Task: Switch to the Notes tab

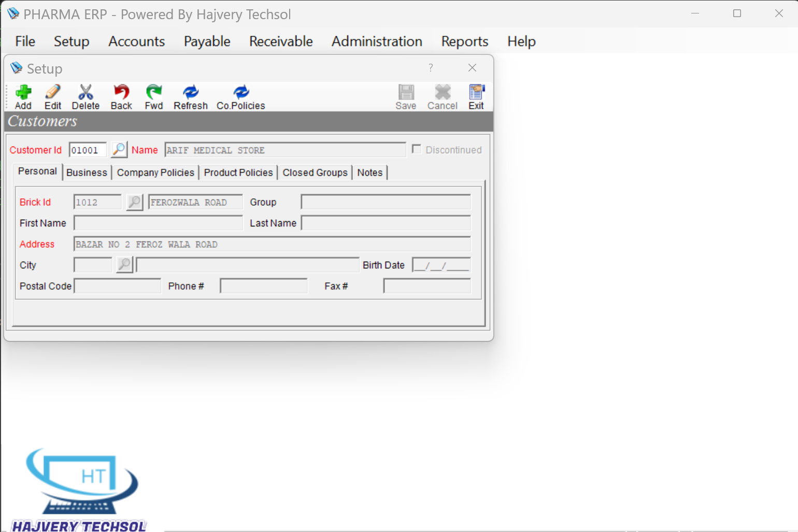Action: tap(370, 172)
